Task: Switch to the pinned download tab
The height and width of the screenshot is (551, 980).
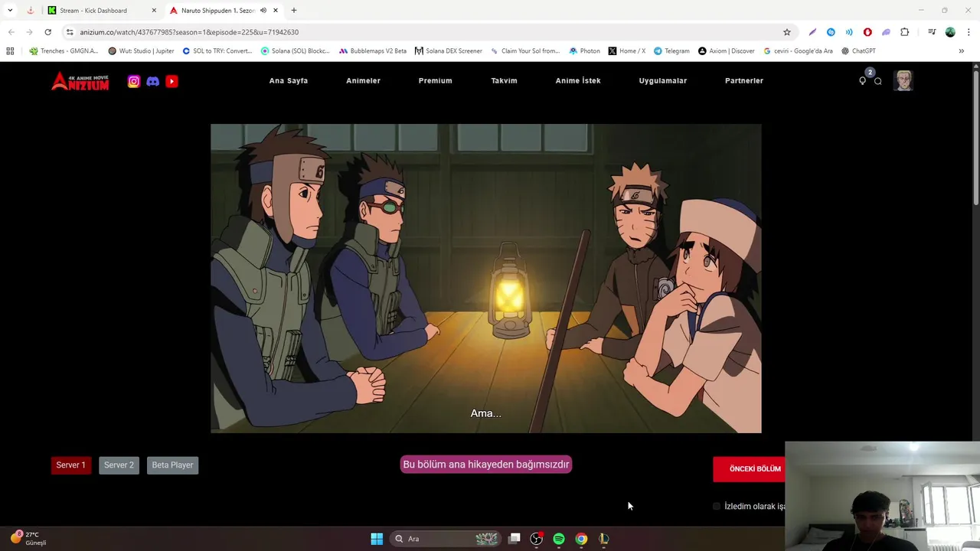Action: pyautogui.click(x=30, y=11)
